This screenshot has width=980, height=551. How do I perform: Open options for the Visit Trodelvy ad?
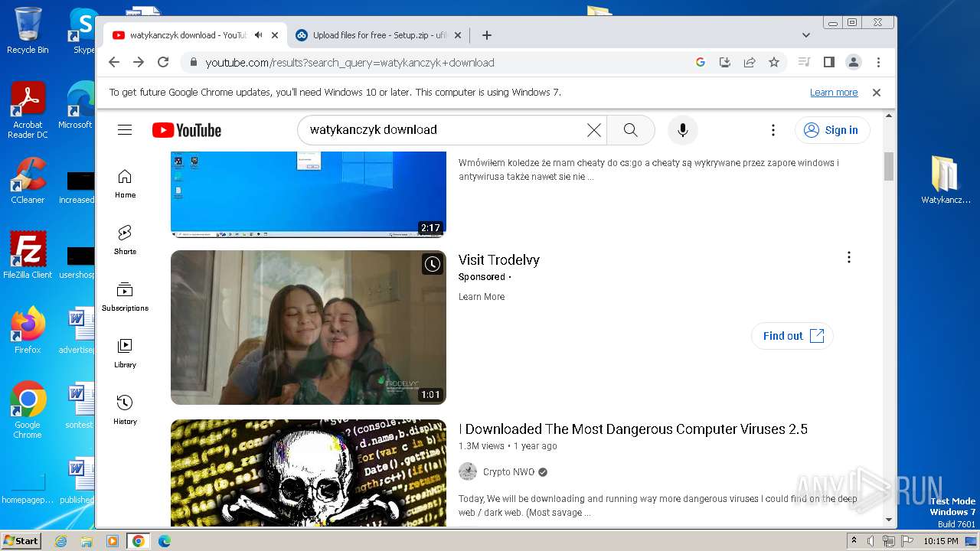tap(848, 257)
